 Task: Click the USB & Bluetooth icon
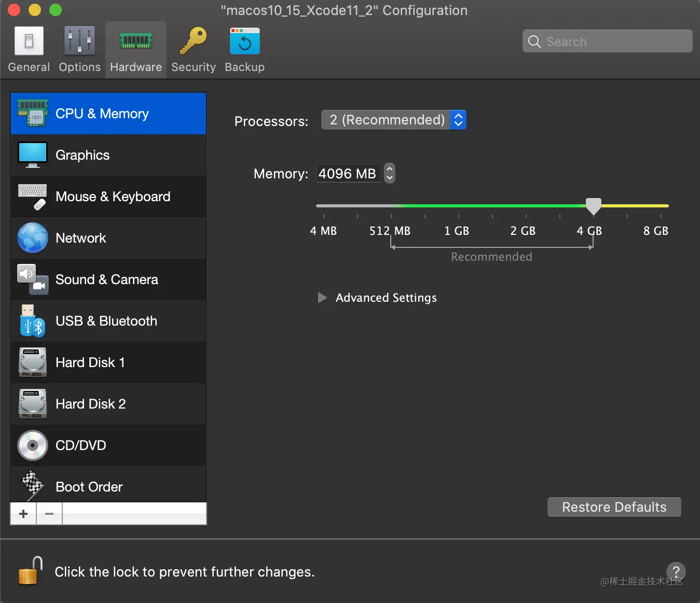coord(33,320)
